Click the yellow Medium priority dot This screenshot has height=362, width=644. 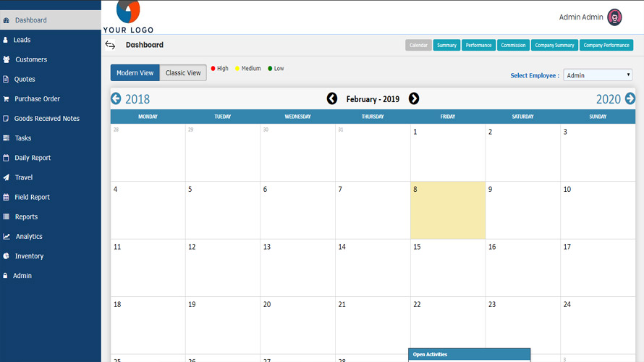(237, 69)
